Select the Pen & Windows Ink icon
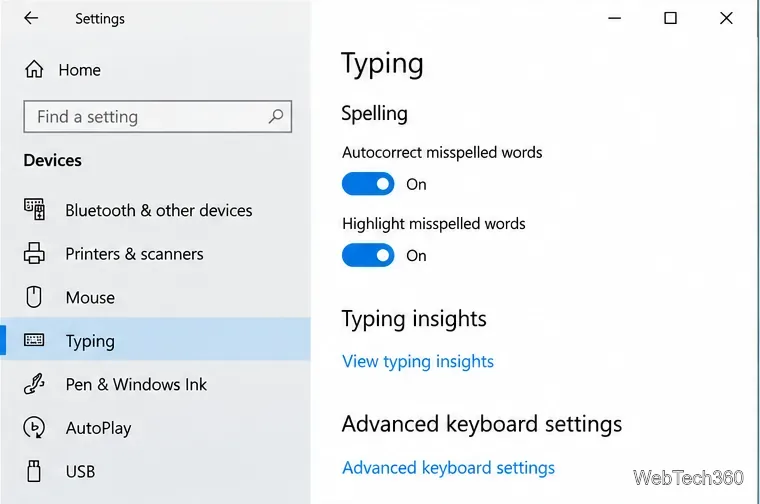Image resolution: width=760 pixels, height=504 pixels. [x=34, y=384]
